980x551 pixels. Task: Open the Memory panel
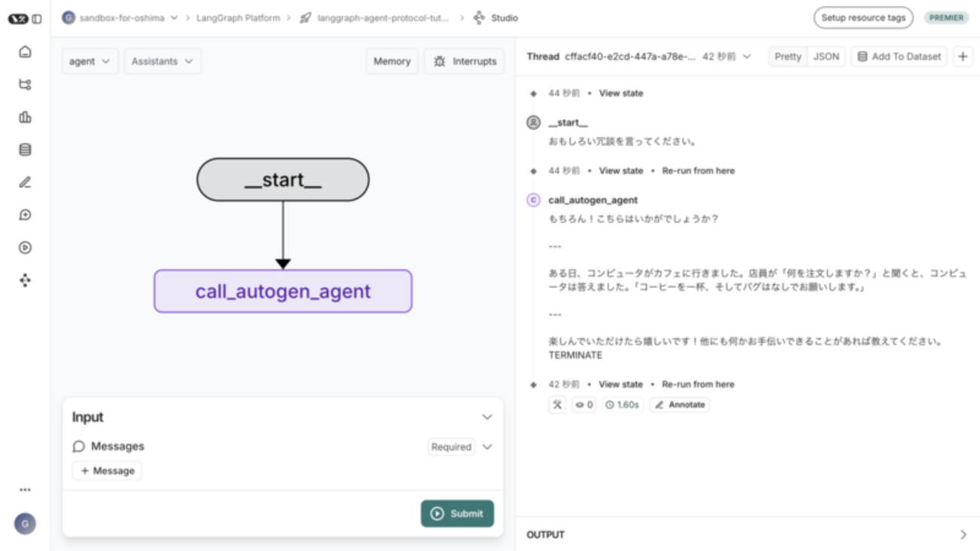point(392,61)
